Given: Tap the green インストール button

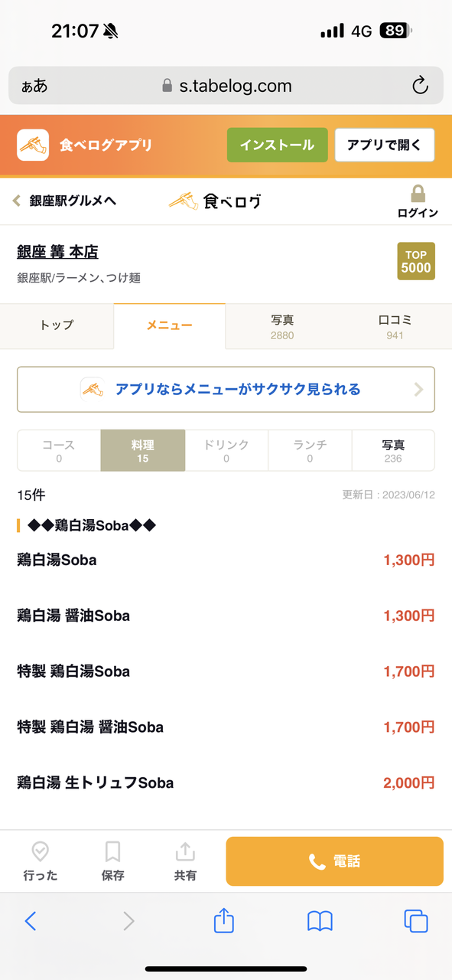Looking at the screenshot, I should pos(277,145).
